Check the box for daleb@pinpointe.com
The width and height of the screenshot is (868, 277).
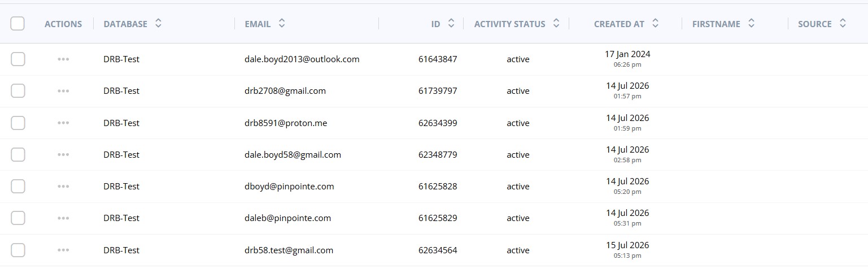(18, 218)
